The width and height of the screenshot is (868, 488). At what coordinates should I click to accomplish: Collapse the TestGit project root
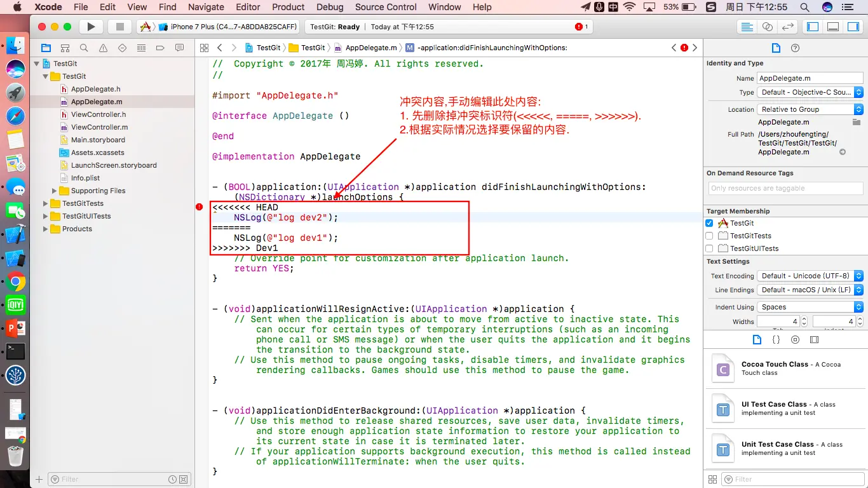click(37, 64)
